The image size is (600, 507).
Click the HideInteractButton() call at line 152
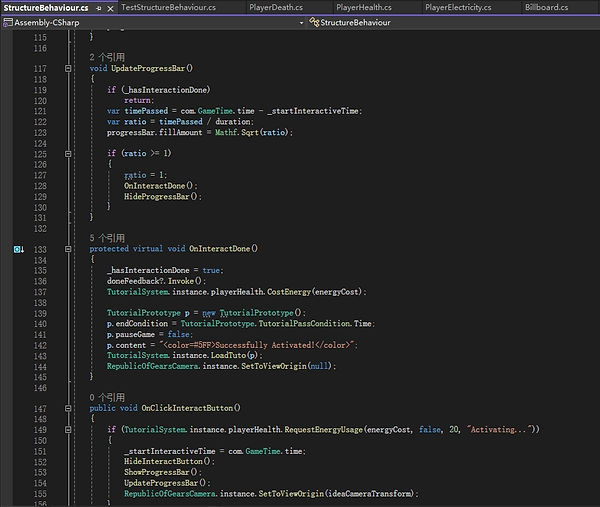(x=168, y=461)
